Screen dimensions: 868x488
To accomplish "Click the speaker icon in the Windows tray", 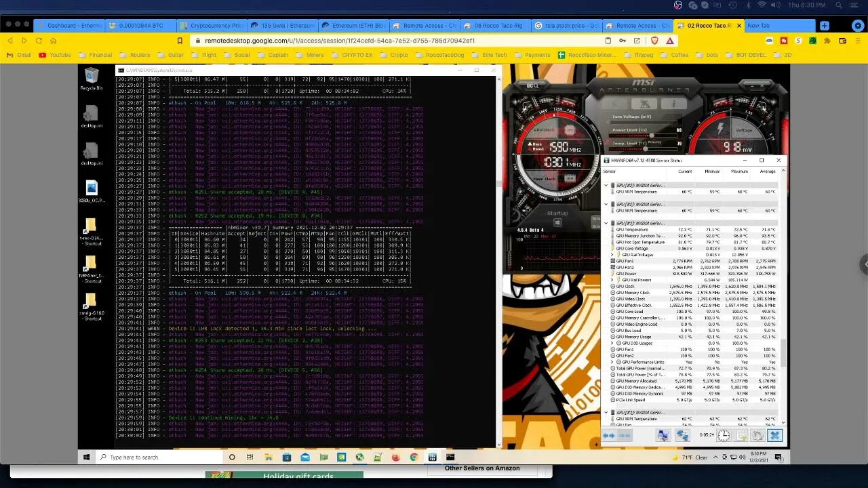I will pyautogui.click(x=742, y=457).
